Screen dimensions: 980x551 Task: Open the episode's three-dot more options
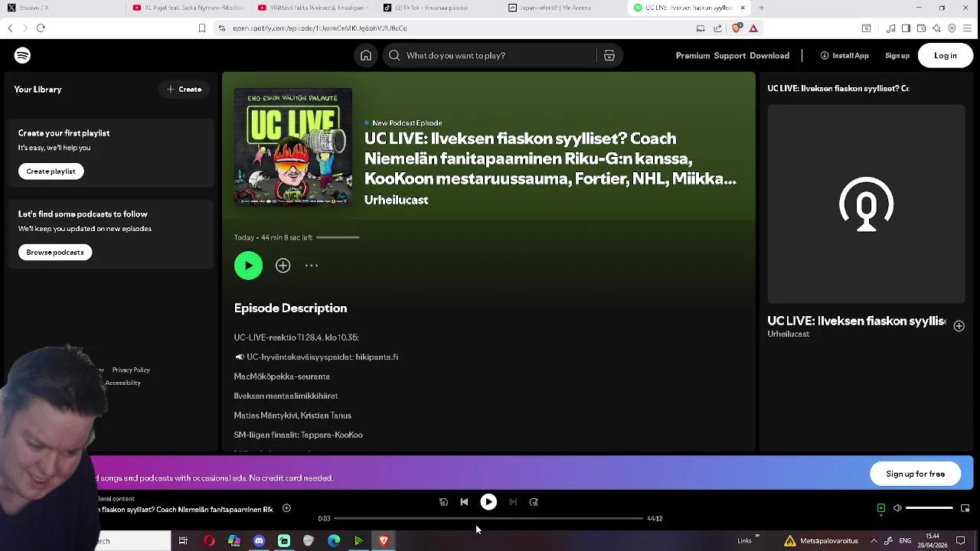[312, 266]
